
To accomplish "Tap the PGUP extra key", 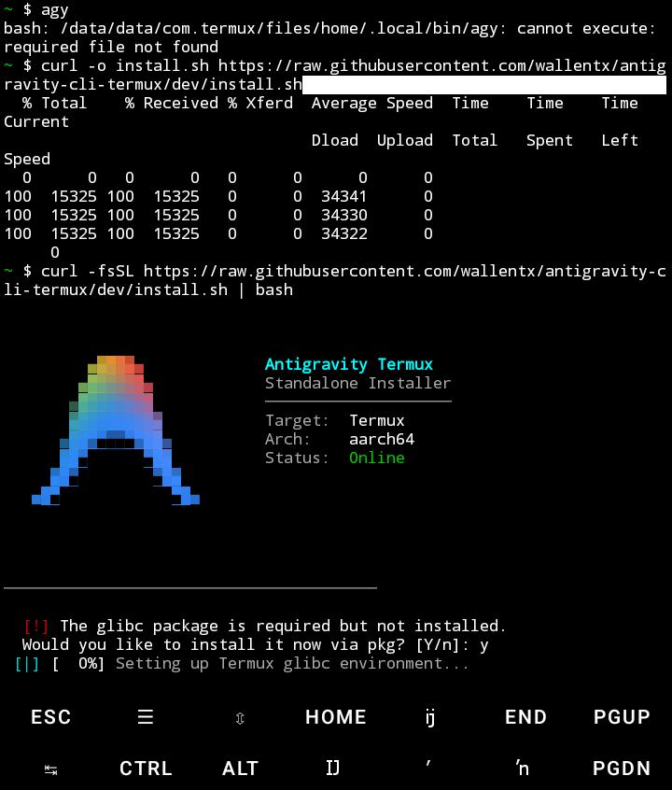I will coord(622,716).
